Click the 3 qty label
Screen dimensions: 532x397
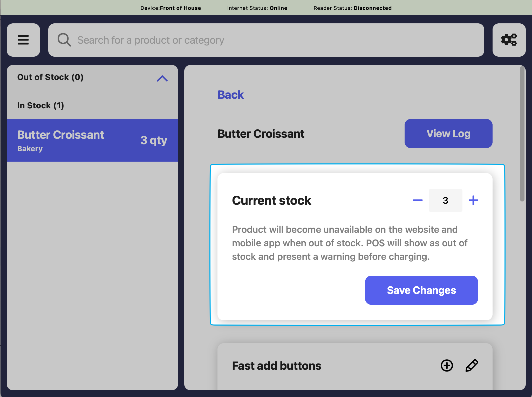tap(154, 140)
